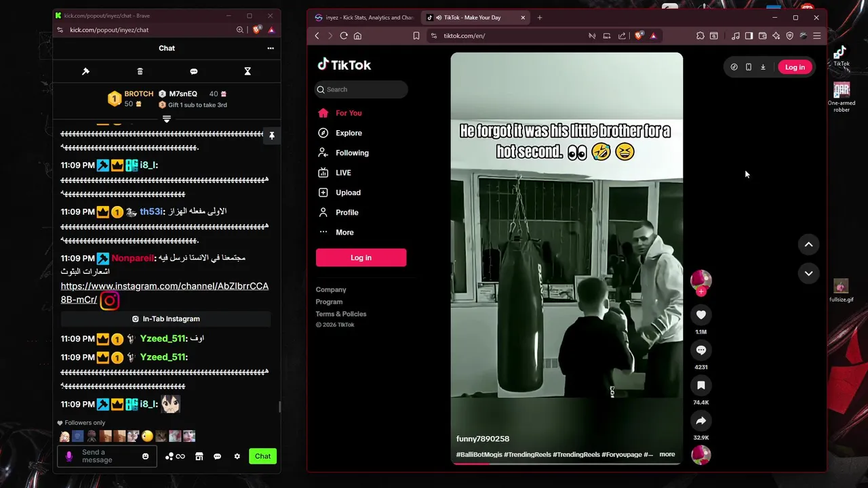This screenshot has width=868, height=488.
Task: Click the yellow smiley emote in emote row
Action: (x=147, y=436)
